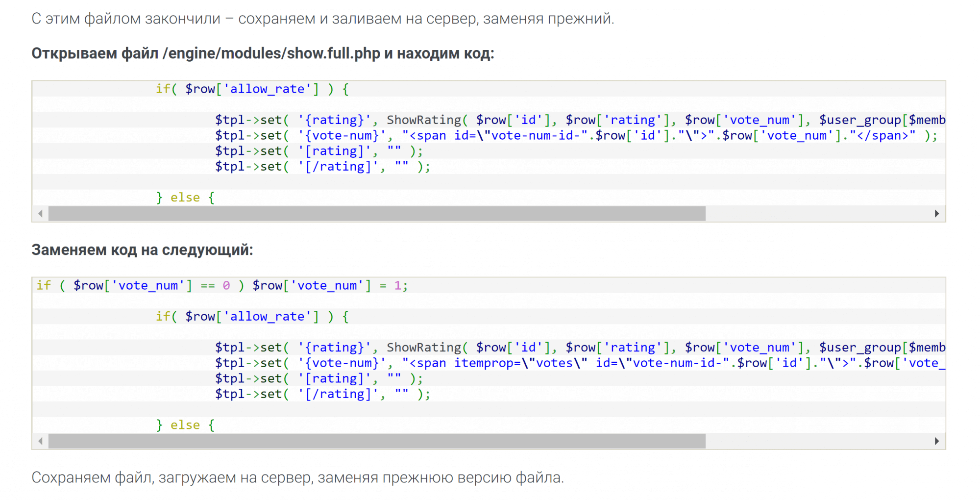Click "} else {" in the second code block
The width and height of the screenshot is (980, 500).
coord(185,425)
